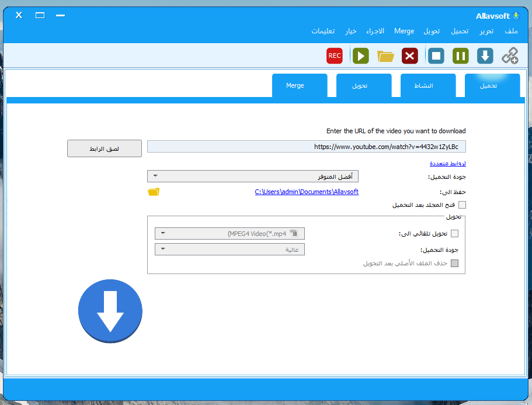The image size is (532, 405).
Task: Switch to the تحميل tab
Action: pos(492,85)
